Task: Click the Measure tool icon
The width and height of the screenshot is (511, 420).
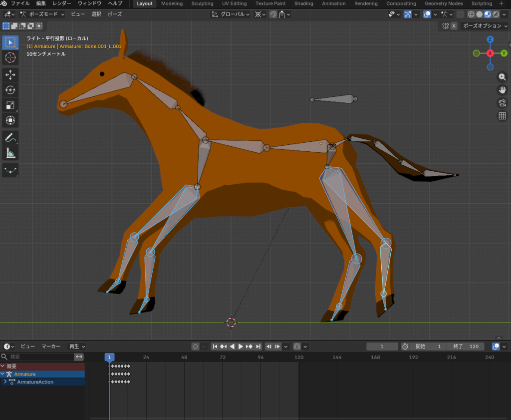Action: coord(10,153)
